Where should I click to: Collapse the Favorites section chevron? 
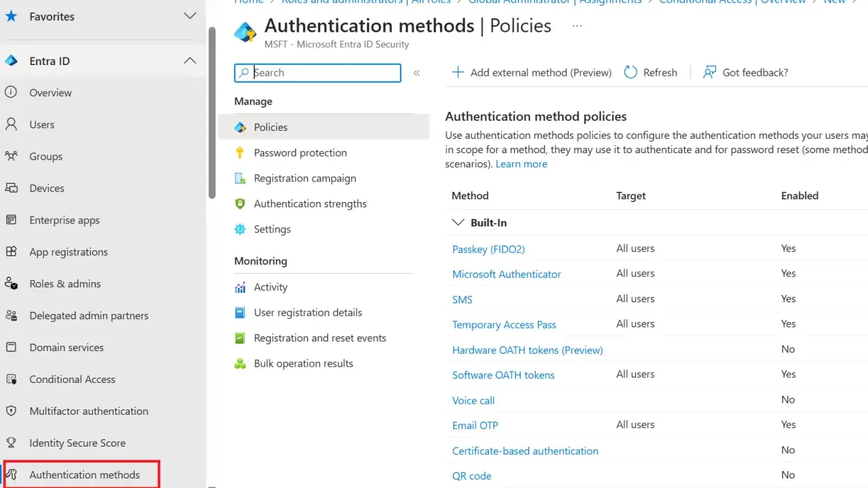coord(190,16)
